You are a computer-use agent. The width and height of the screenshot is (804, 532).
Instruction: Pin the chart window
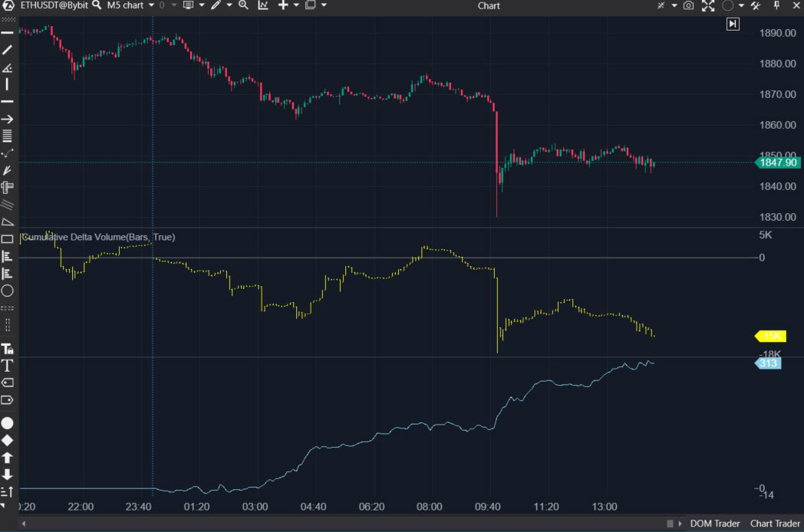pos(776,6)
